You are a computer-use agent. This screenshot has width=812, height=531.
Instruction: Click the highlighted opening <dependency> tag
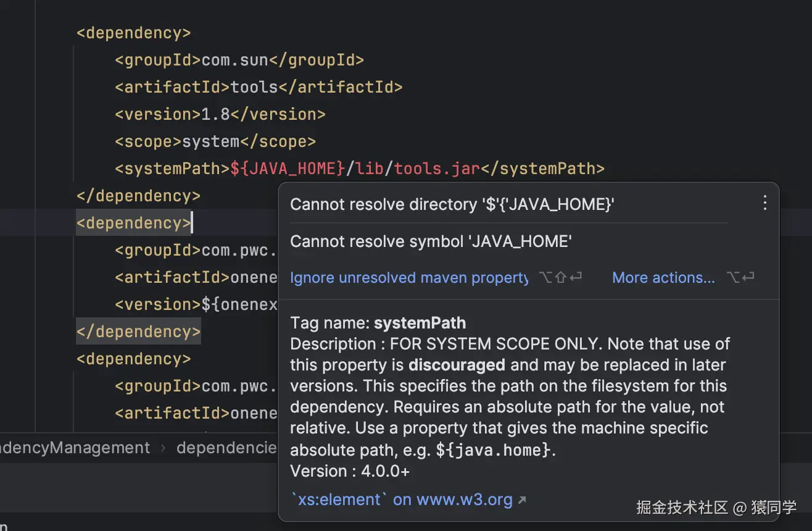pyautogui.click(x=133, y=223)
